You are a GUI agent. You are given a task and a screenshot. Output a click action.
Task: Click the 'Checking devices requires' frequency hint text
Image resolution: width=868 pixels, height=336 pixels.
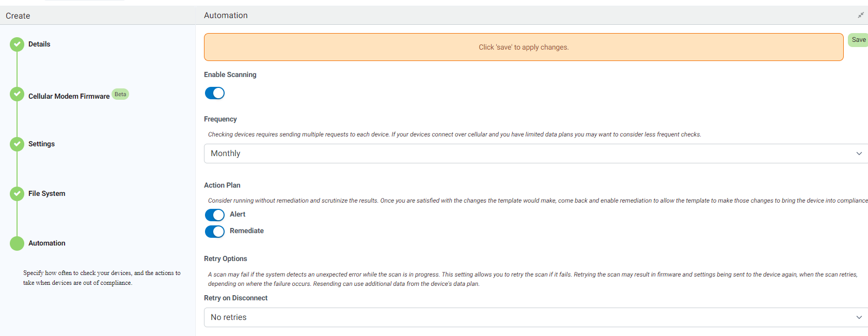click(x=454, y=134)
